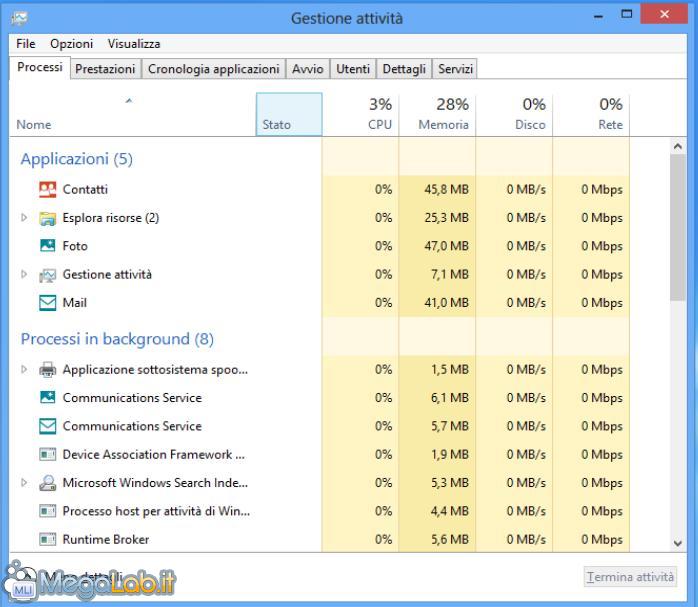Image resolution: width=698 pixels, height=607 pixels.
Task: Switch to the Dettagli tab
Action: (404, 69)
